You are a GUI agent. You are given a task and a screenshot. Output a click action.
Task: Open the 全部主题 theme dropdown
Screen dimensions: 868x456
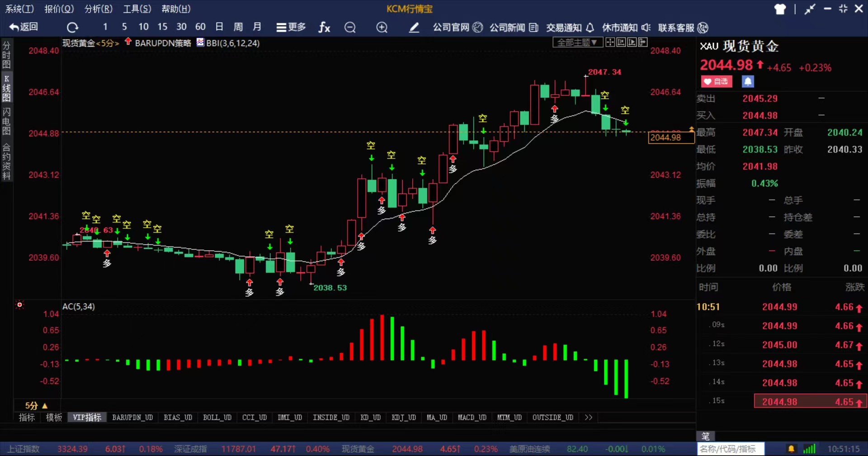577,42
